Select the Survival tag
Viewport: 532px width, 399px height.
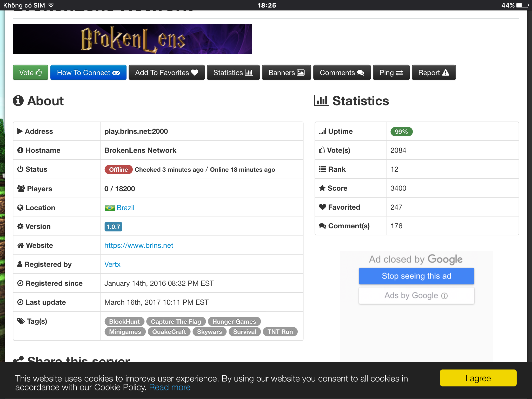[244, 331]
